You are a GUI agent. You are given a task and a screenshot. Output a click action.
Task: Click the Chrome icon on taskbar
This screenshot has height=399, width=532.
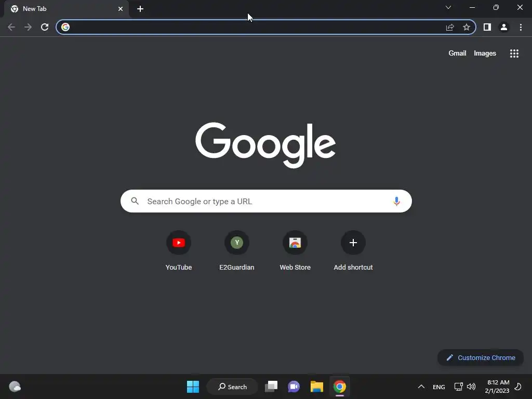(340, 387)
